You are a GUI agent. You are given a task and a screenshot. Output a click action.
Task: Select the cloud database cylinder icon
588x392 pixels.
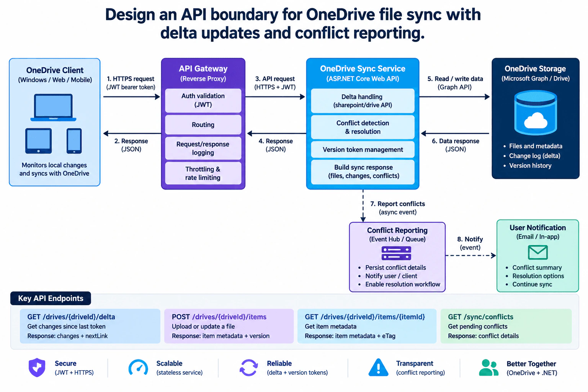click(x=536, y=112)
